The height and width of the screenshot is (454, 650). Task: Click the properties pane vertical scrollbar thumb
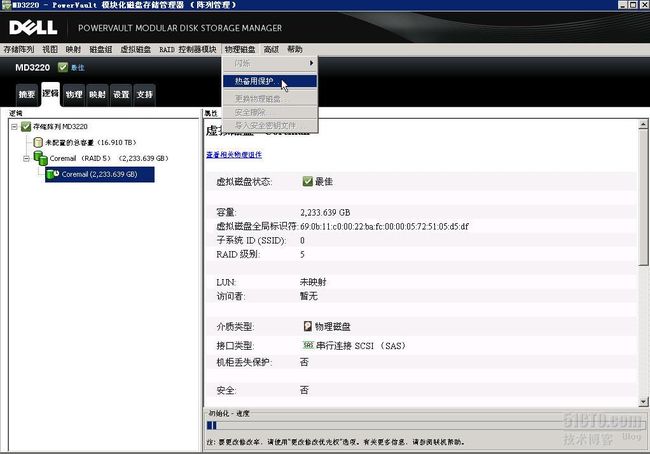point(643,197)
